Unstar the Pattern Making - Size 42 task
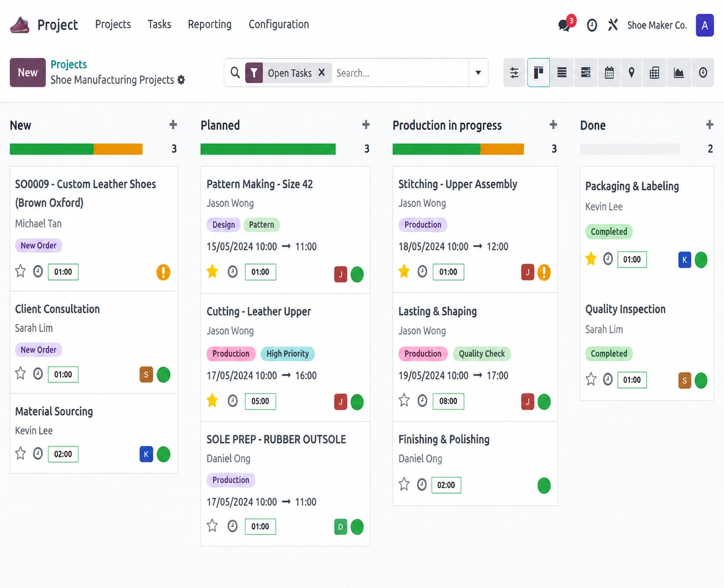 pos(212,271)
